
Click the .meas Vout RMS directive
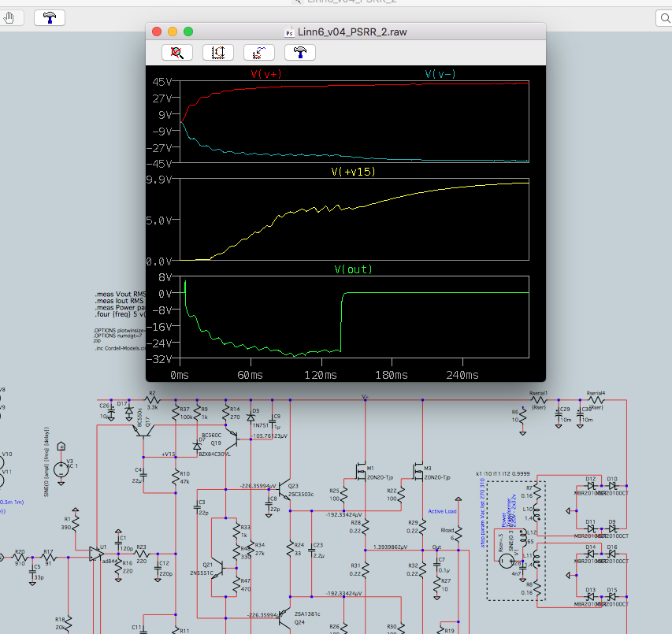pos(121,295)
